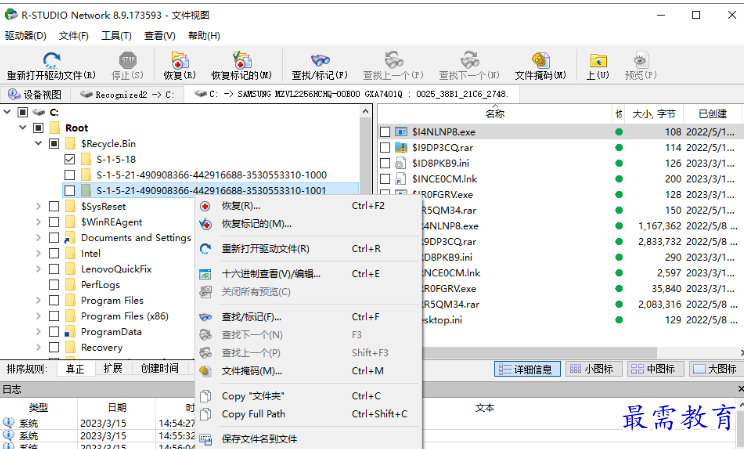Click Recover icon in context menu
Viewport: 744px width, 449px height.
tap(205, 206)
